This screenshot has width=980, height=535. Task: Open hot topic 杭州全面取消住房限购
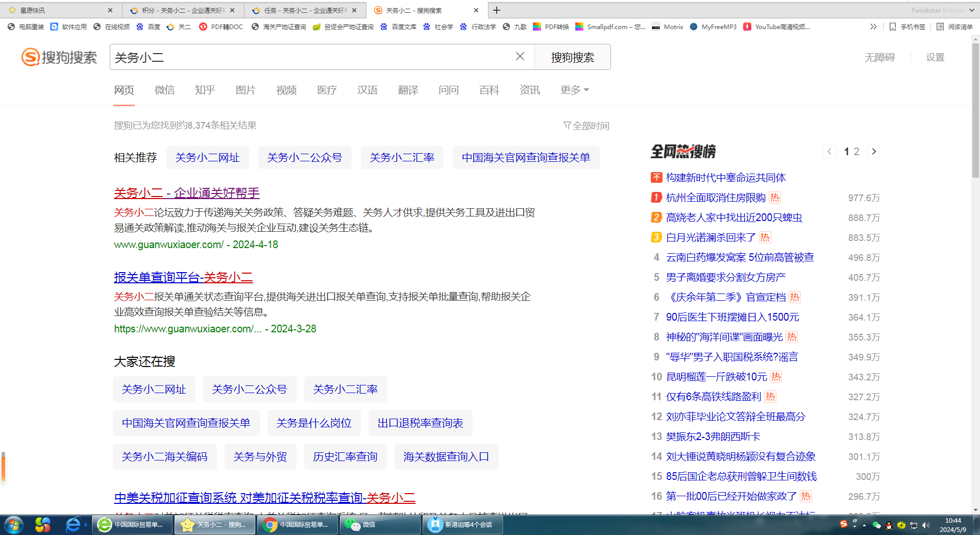point(716,198)
